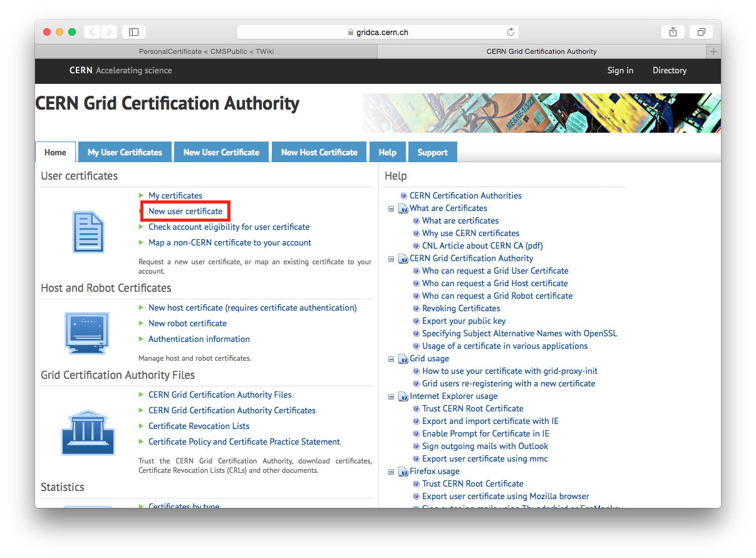
Task: Check account eligibility for user certificate
Action: click(229, 227)
